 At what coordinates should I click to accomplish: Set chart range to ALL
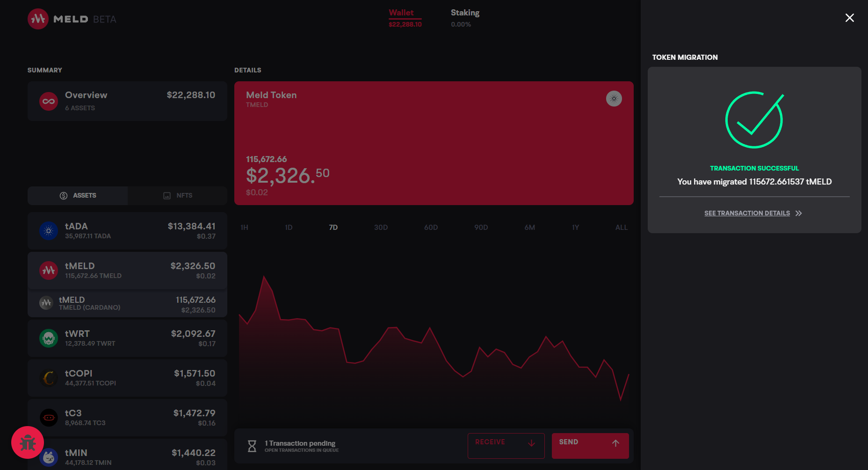point(621,228)
